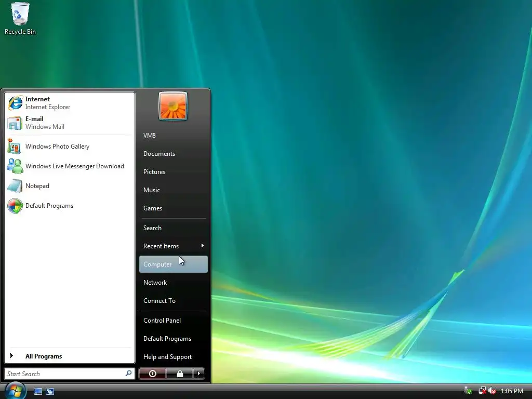Click Switch Between Windows quick launch icon

coord(50,391)
